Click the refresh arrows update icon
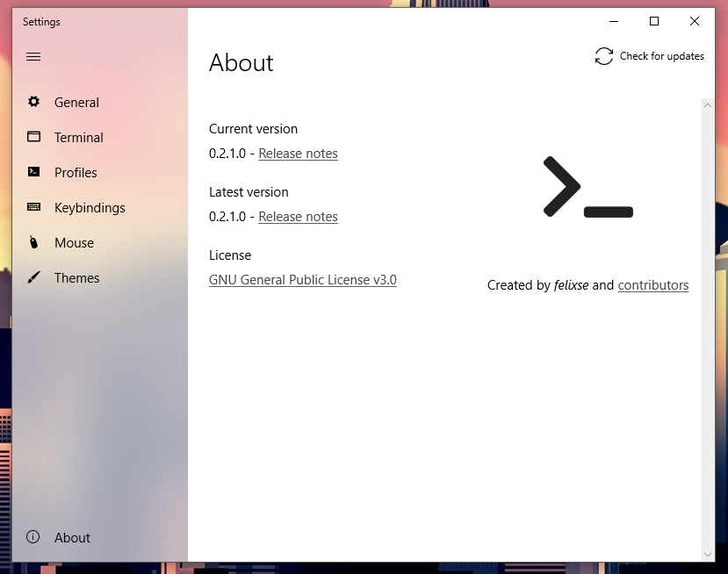The image size is (728, 574). pos(603,55)
